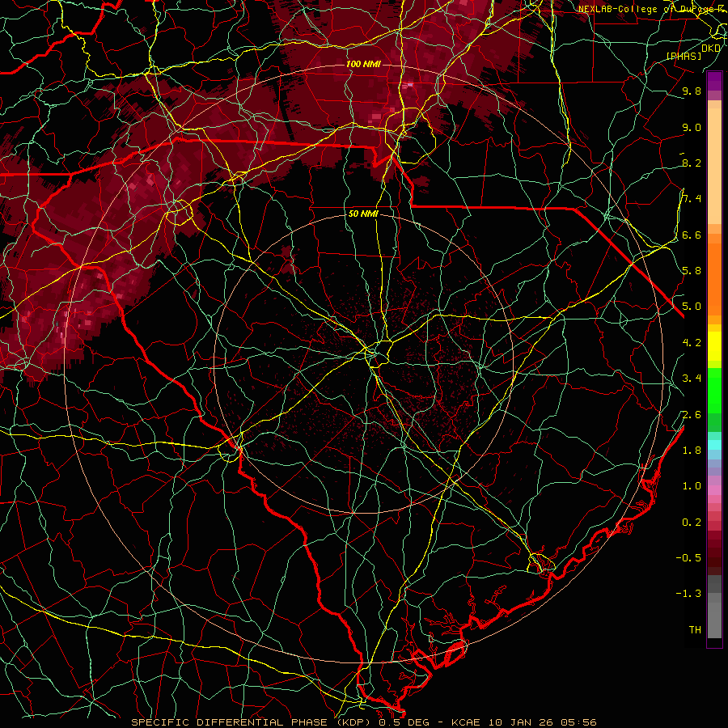This screenshot has width=728, height=728.
Task: Click the -0.5 value on the color scale
Action: pyautogui.click(x=688, y=557)
